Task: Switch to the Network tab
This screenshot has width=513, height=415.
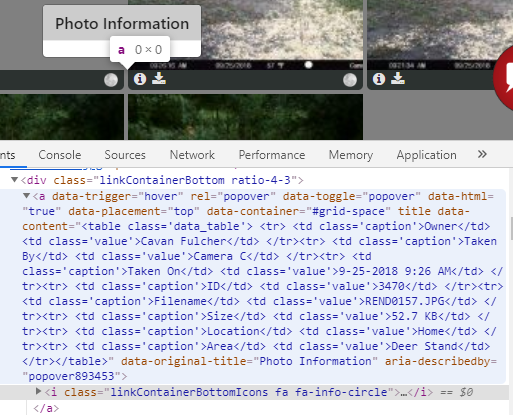Action: [192, 155]
